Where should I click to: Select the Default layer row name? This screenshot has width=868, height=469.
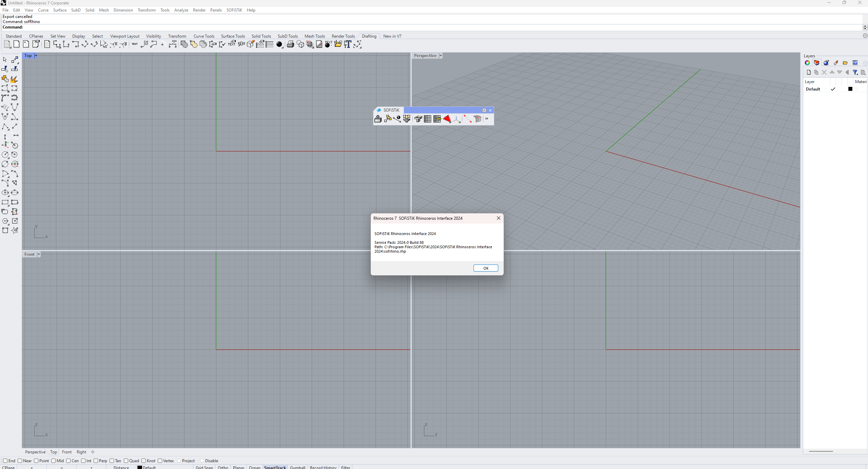813,89
